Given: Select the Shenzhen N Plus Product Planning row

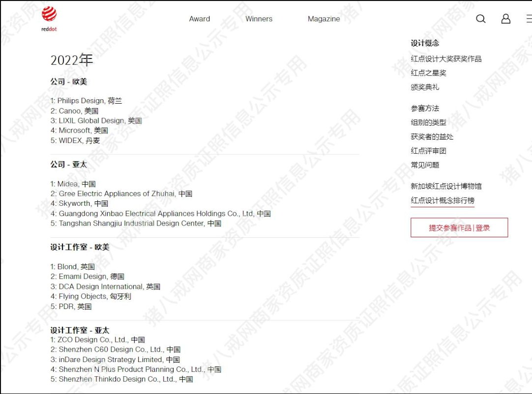Looking at the screenshot, I should (x=136, y=369).
